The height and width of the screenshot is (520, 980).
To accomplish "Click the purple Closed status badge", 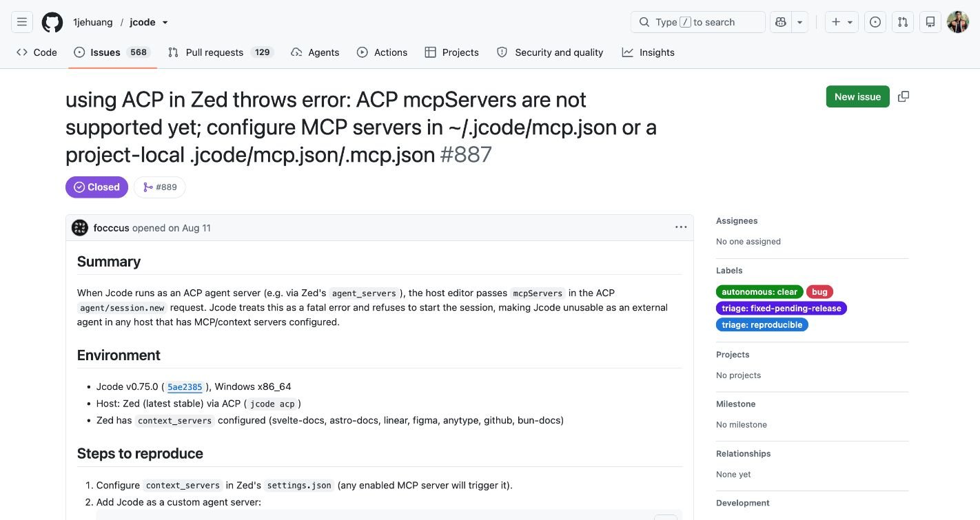I will point(96,187).
